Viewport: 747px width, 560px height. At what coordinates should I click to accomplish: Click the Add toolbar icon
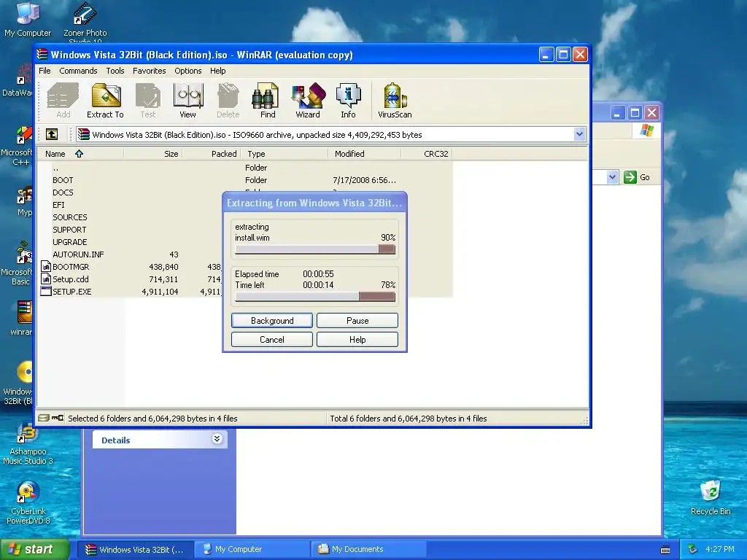[x=63, y=101]
